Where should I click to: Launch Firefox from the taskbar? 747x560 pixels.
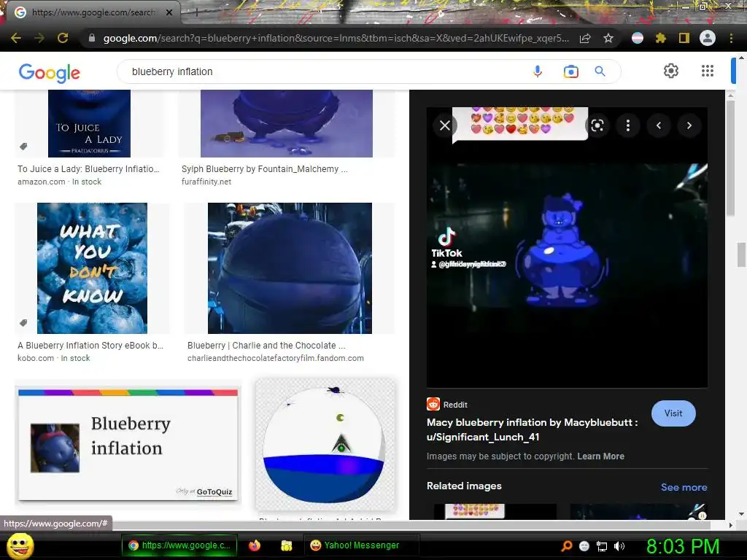pos(255,545)
